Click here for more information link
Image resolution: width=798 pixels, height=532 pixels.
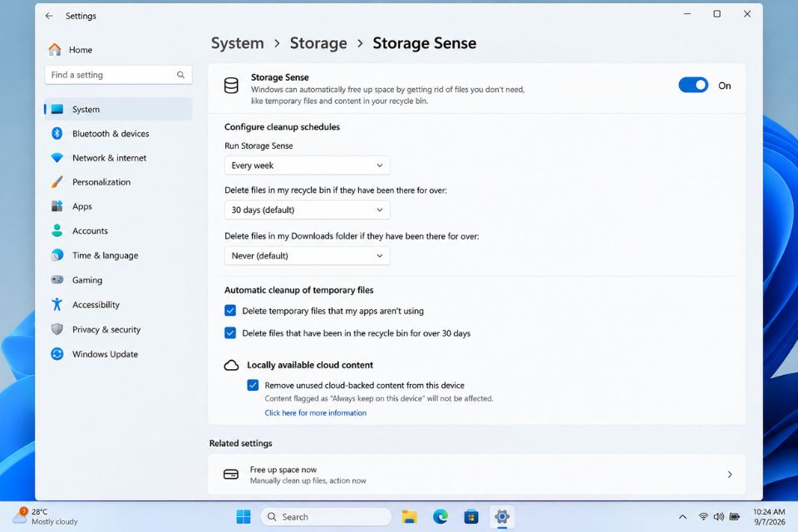click(x=316, y=413)
